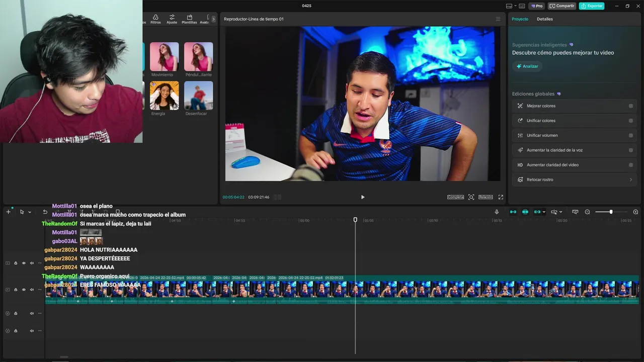Zoom out timeline with minus magnifier
This screenshot has width=644, height=362.
587,212
